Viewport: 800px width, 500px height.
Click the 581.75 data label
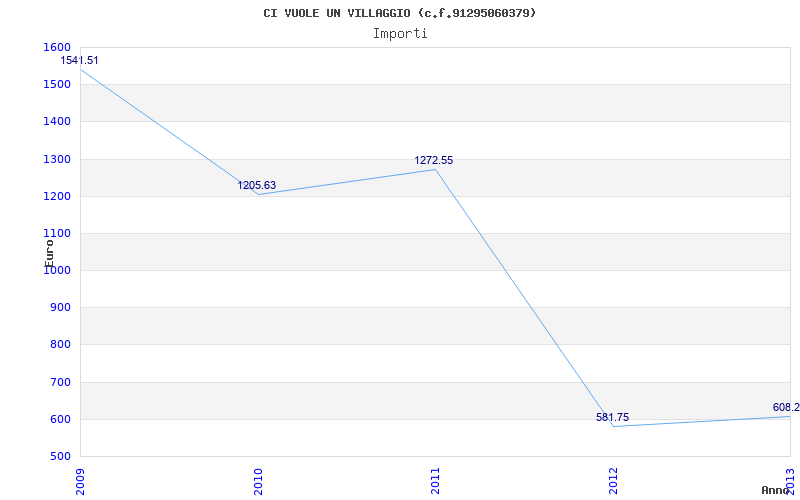point(613,417)
